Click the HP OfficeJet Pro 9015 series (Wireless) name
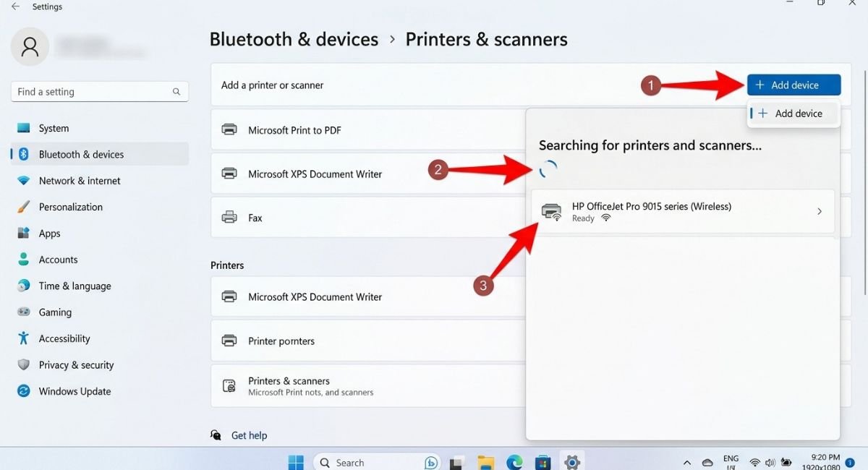This screenshot has height=470, width=868. coord(652,206)
